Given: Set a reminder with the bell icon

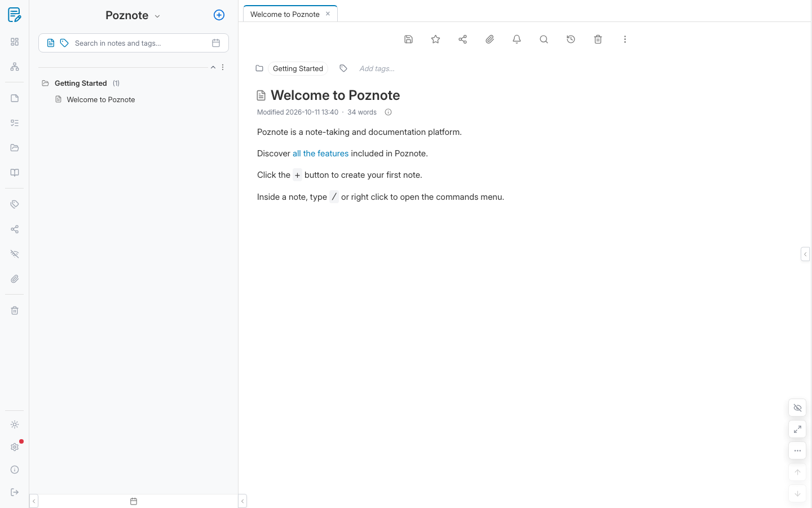Looking at the screenshot, I should 517,40.
